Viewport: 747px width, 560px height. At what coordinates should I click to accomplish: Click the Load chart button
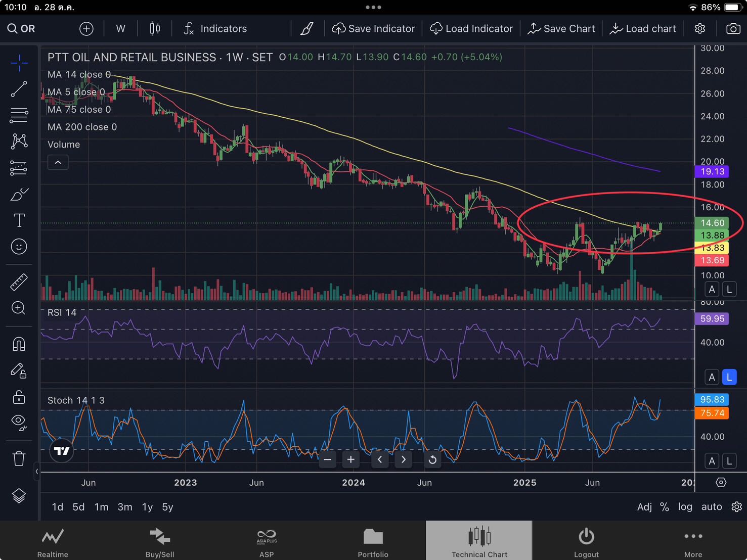click(642, 29)
